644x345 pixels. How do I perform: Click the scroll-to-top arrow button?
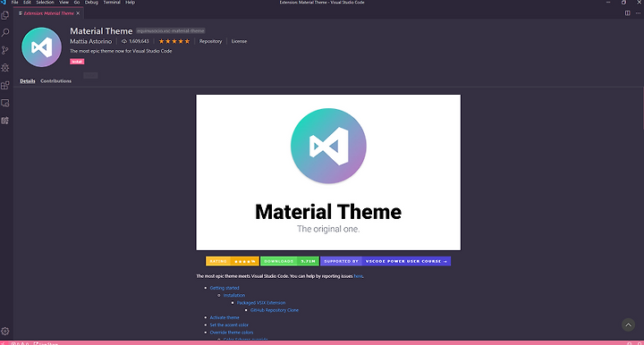[x=628, y=325]
